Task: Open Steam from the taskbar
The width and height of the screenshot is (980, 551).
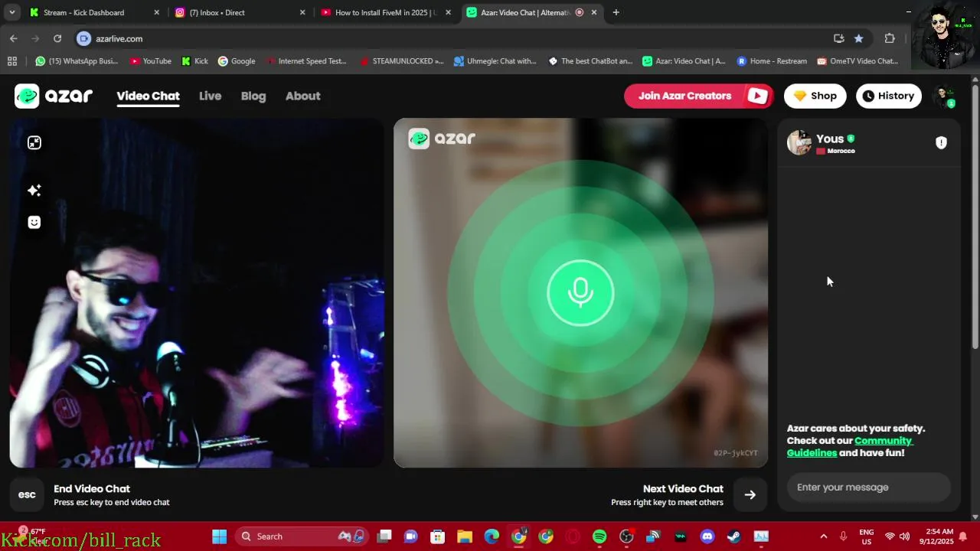Action: [733, 536]
